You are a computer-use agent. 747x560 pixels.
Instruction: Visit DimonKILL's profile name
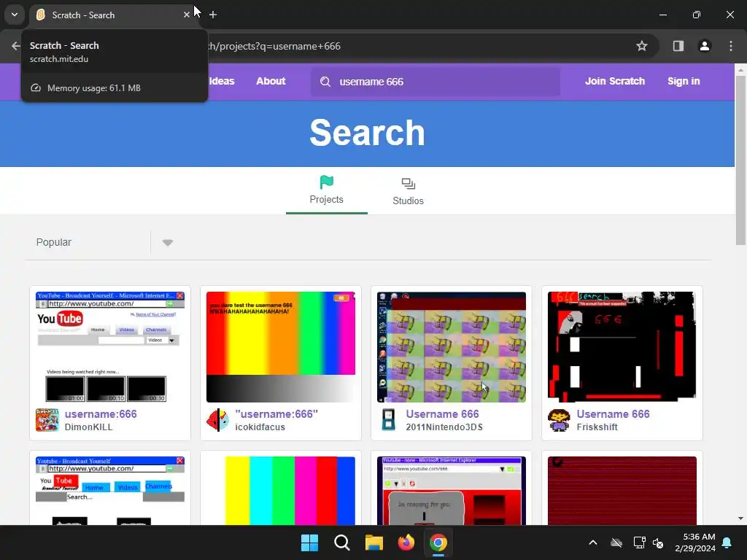click(88, 427)
